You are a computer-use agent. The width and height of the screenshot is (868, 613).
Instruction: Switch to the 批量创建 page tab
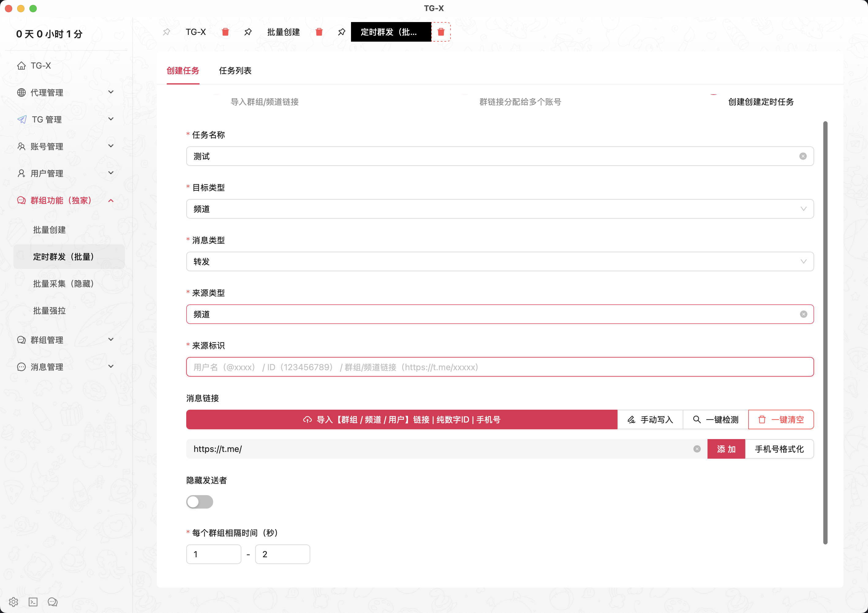pos(284,32)
